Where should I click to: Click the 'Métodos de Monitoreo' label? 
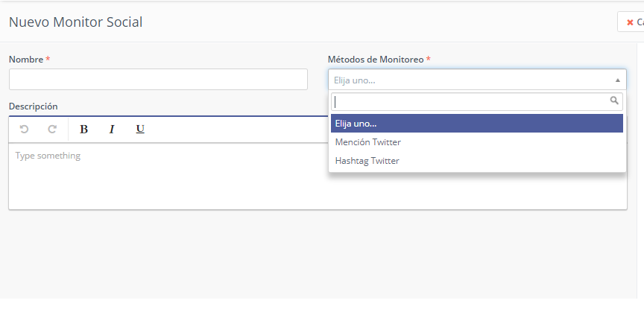376,59
